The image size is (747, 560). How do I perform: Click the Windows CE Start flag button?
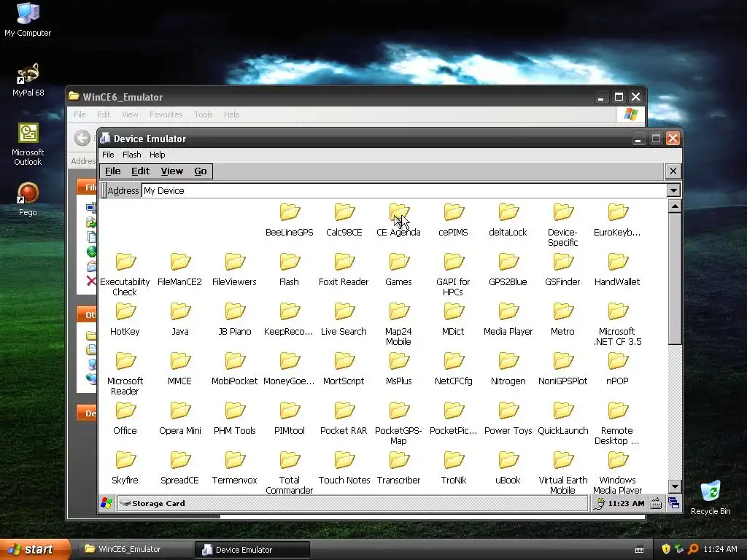[x=107, y=503]
